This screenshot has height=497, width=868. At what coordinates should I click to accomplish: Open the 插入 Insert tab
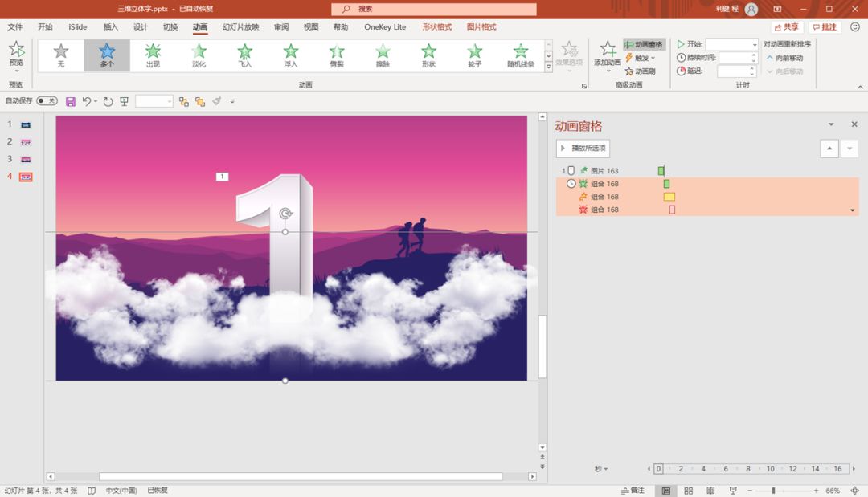click(x=111, y=26)
